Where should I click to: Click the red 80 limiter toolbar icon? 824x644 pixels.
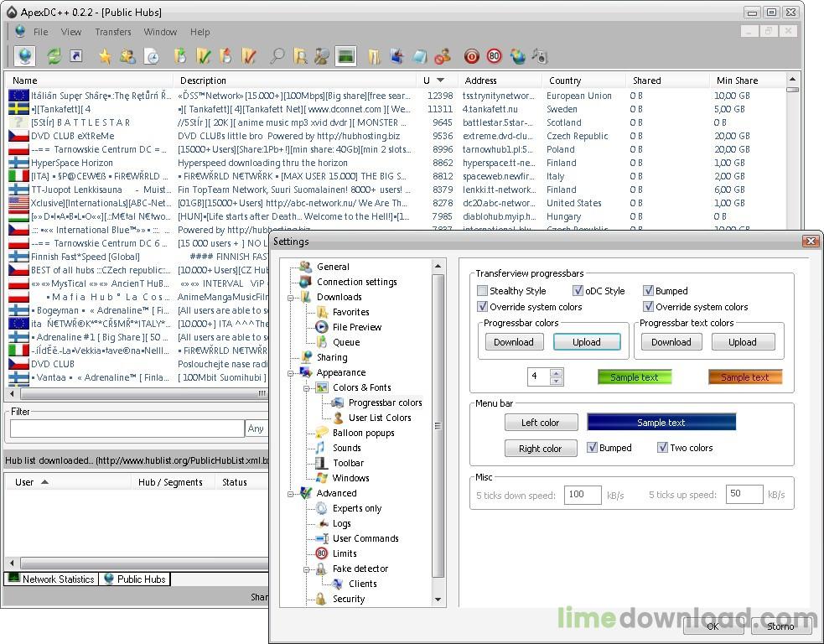point(495,56)
